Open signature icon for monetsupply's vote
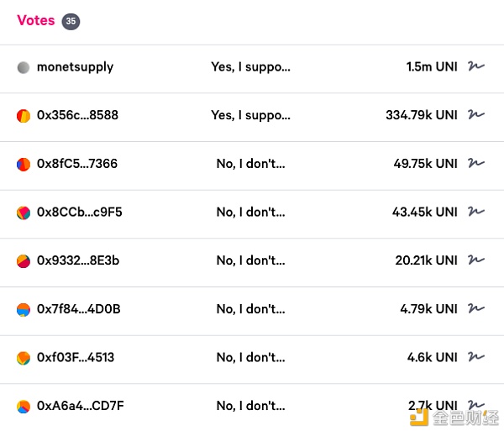Viewport: 504px width, 431px height. pyautogui.click(x=476, y=66)
